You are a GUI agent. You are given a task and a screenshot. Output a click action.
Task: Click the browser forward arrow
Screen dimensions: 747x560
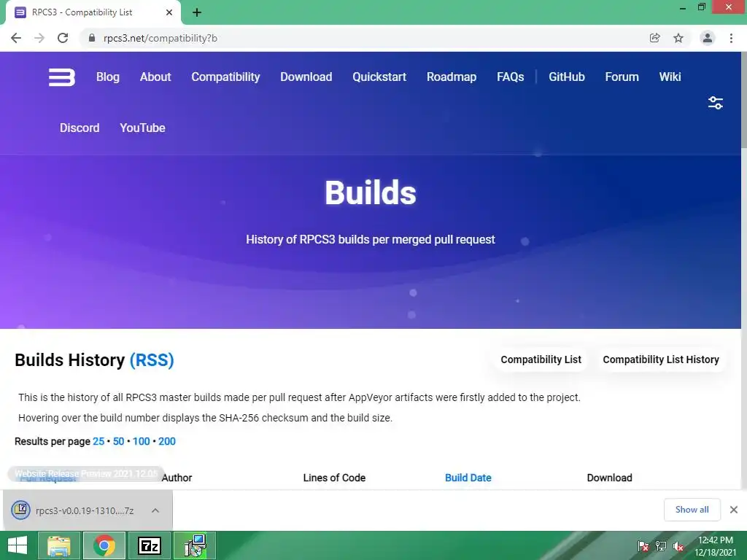(x=39, y=38)
